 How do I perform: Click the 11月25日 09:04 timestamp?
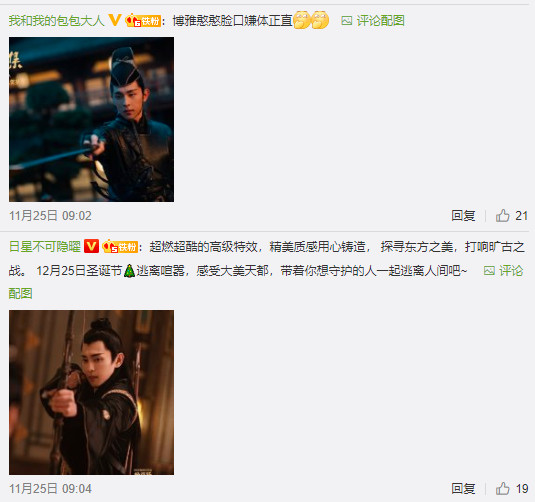coord(50,489)
